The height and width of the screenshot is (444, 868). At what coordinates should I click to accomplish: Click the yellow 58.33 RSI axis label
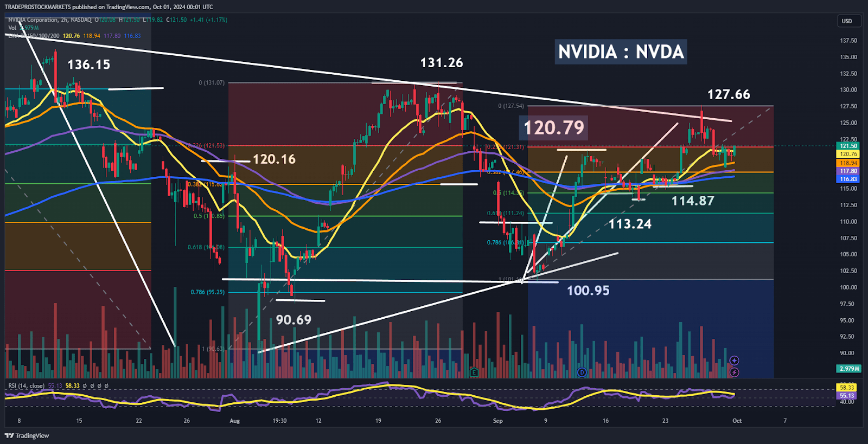[x=847, y=388]
